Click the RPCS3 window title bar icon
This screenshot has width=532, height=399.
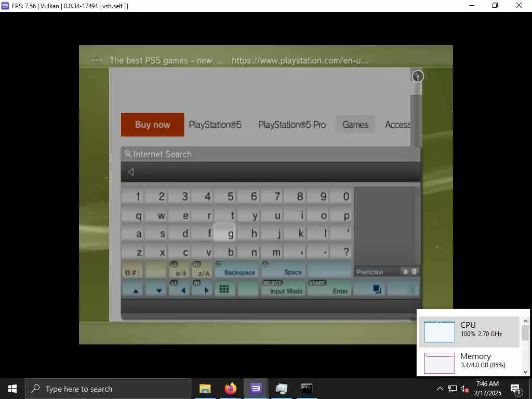click(5, 6)
